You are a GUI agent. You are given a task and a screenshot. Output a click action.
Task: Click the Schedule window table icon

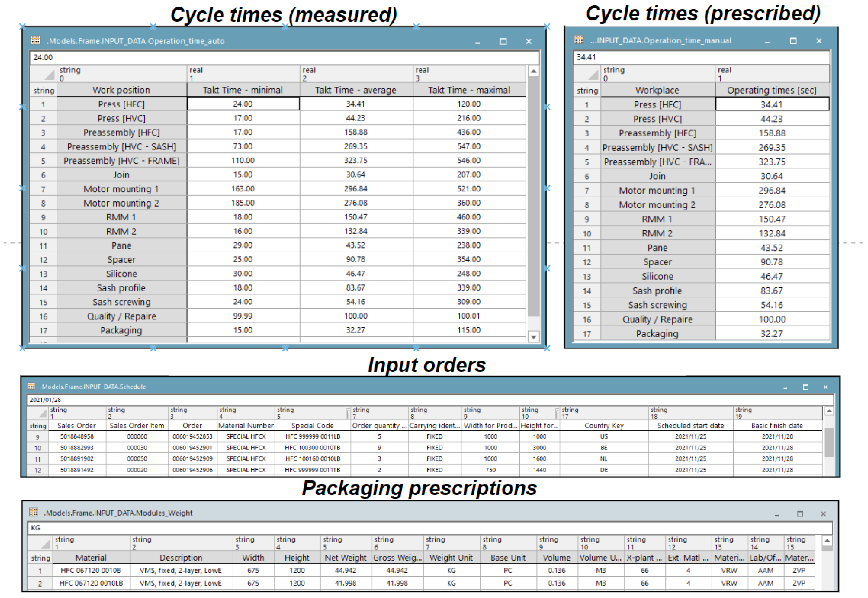click(31, 386)
